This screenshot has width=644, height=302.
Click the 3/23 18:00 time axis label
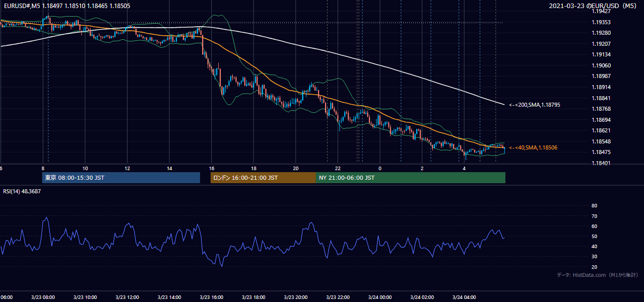[253, 297]
